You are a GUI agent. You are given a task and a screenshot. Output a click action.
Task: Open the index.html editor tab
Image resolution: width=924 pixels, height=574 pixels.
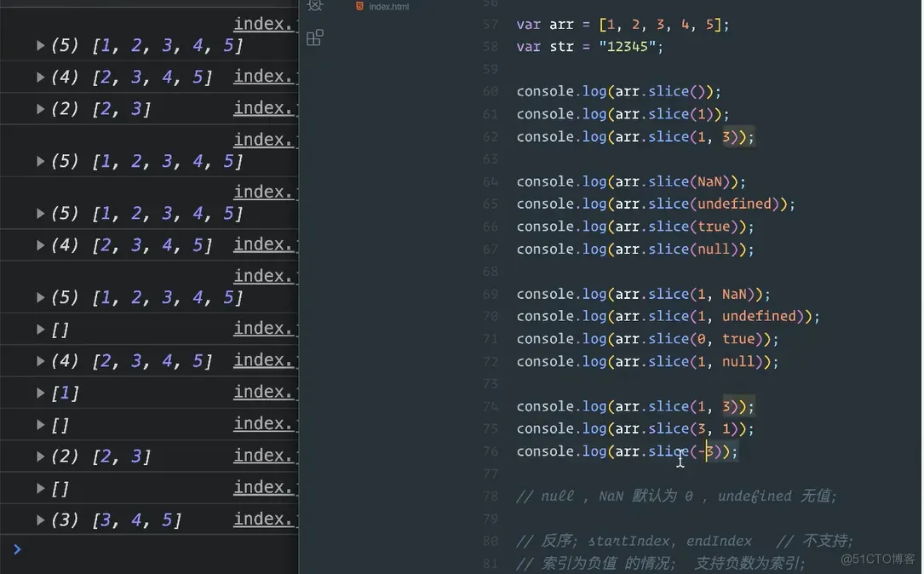click(382, 7)
